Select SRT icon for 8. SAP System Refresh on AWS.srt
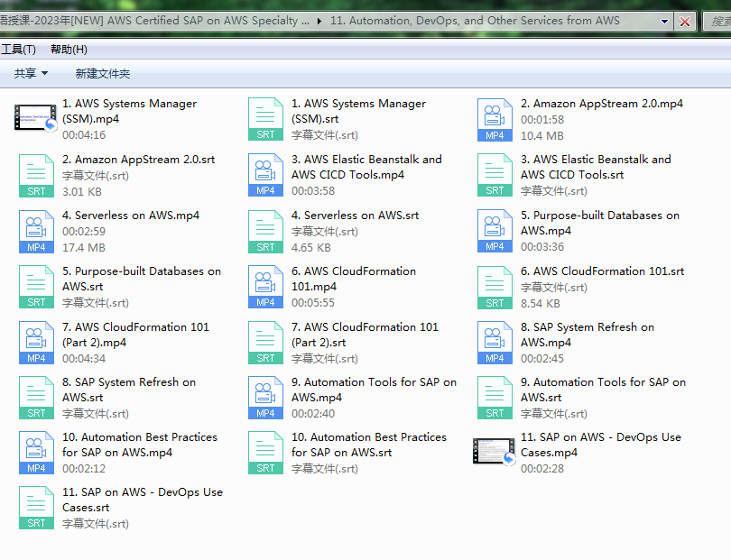 click(36, 398)
